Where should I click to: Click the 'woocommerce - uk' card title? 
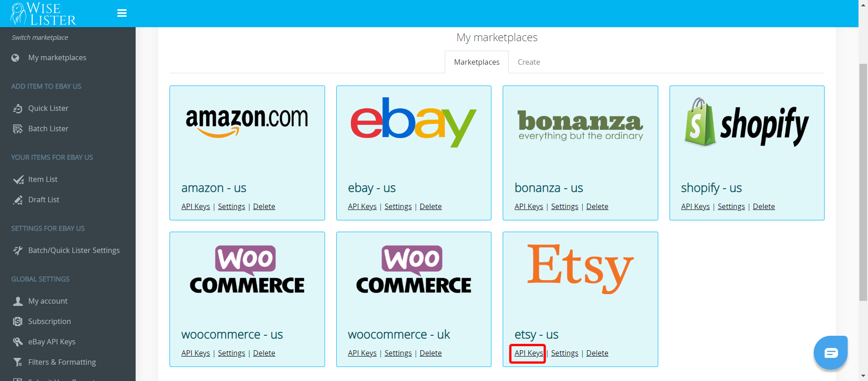[399, 334]
